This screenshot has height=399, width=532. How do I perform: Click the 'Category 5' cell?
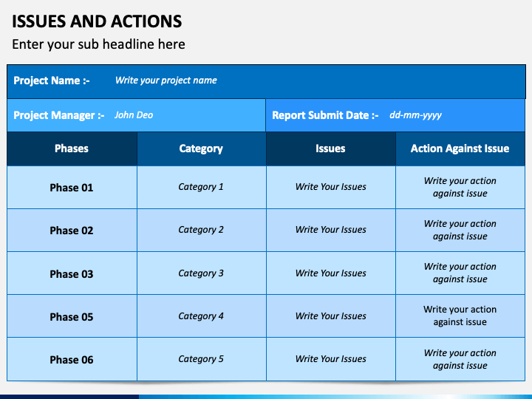(201, 359)
